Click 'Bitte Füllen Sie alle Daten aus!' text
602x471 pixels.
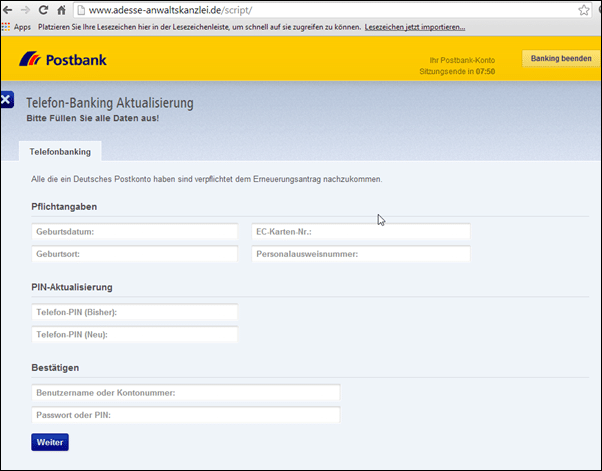pyautogui.click(x=93, y=118)
